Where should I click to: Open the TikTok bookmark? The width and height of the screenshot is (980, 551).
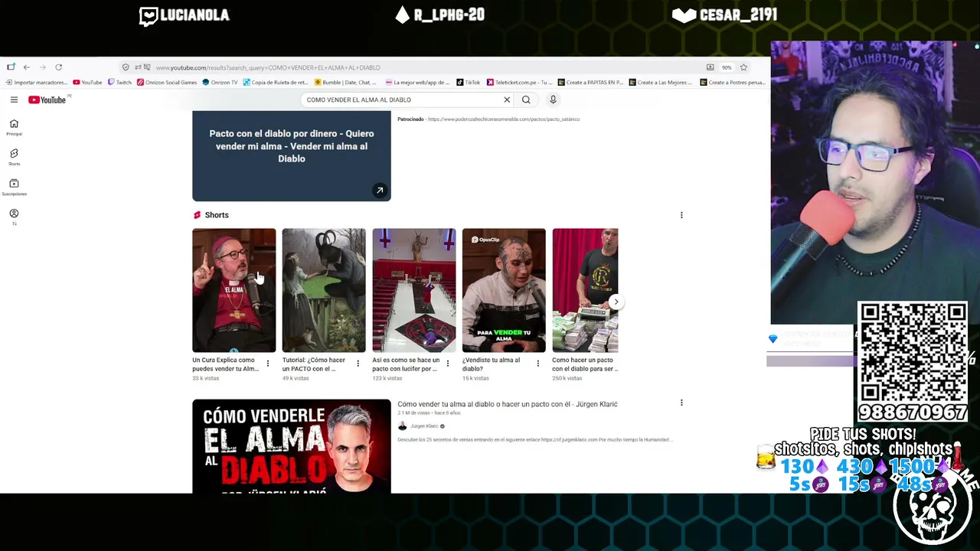click(x=468, y=83)
